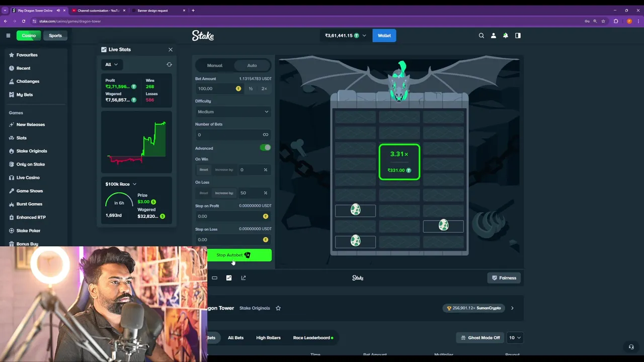Click the popout game icon
Image resolution: width=644 pixels, height=362 pixels.
click(x=244, y=278)
